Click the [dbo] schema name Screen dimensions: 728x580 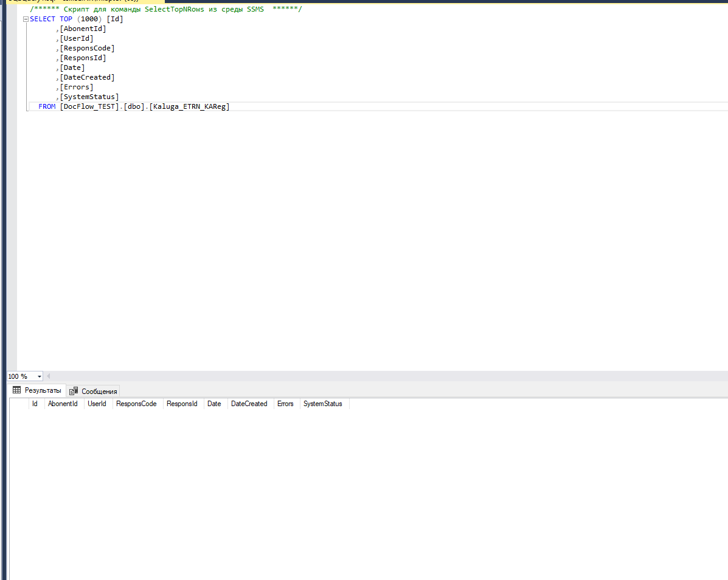[x=134, y=107]
